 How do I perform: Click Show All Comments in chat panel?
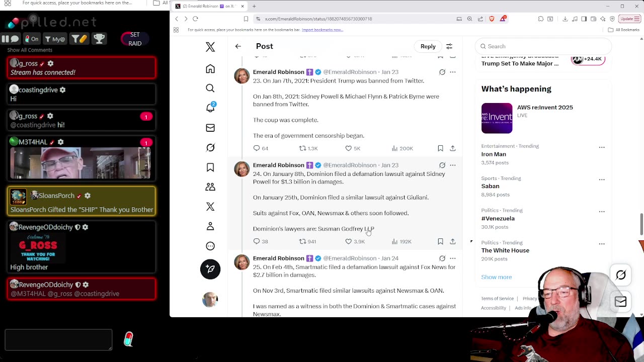[30, 50]
